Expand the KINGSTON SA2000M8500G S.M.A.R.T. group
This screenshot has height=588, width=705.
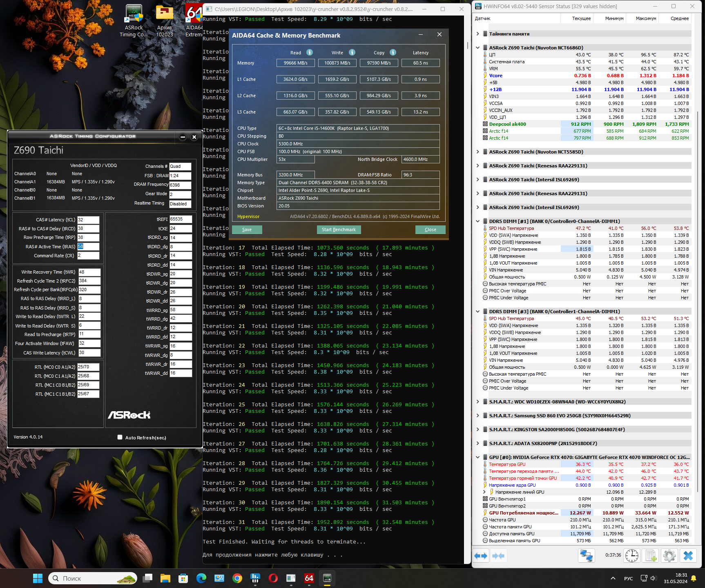477,430
